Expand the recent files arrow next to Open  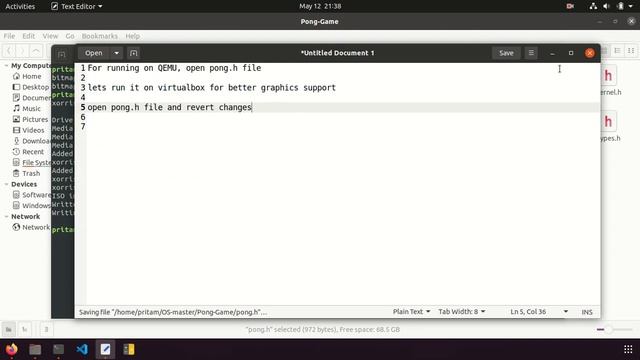[x=116, y=53]
